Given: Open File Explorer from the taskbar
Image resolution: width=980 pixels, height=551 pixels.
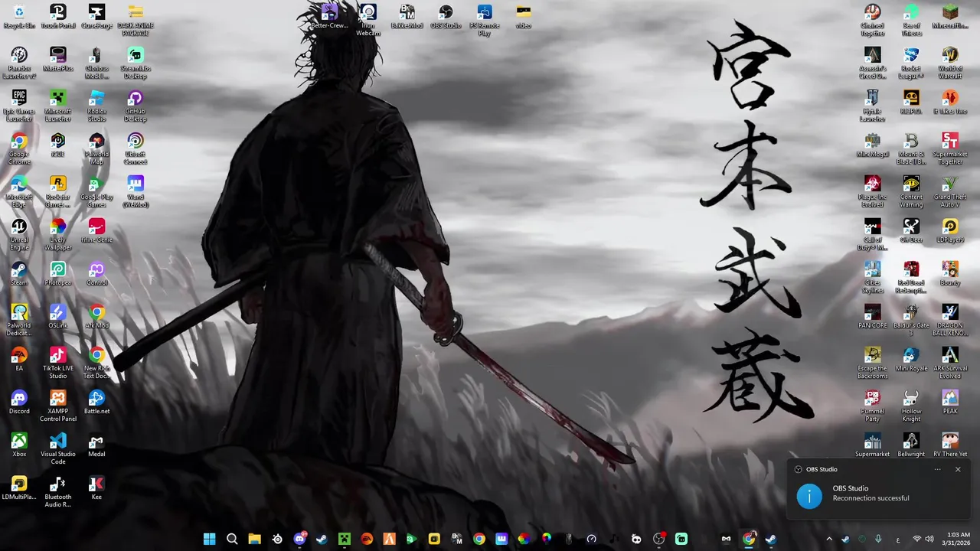Looking at the screenshot, I should [x=255, y=539].
